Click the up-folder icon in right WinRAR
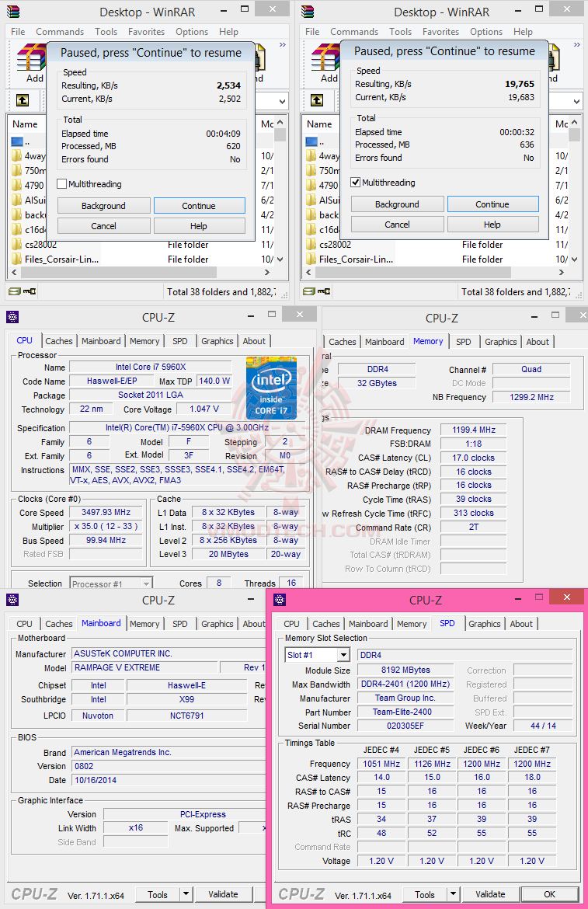Screen dimensions: 588x909 (317, 100)
